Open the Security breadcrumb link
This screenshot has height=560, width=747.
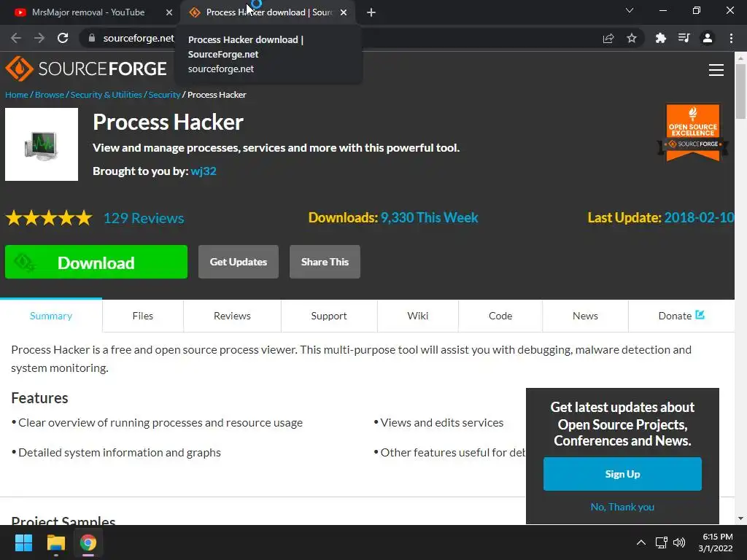click(x=164, y=95)
